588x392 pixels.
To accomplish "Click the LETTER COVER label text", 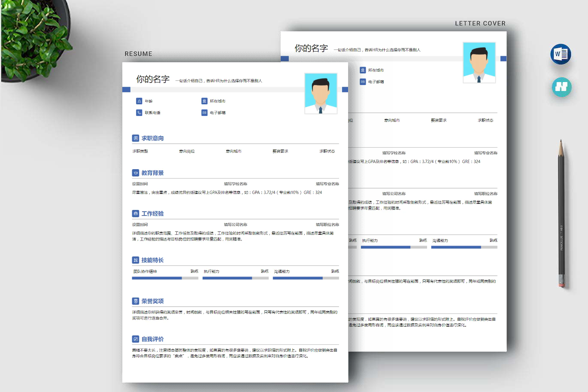I will (x=480, y=23).
